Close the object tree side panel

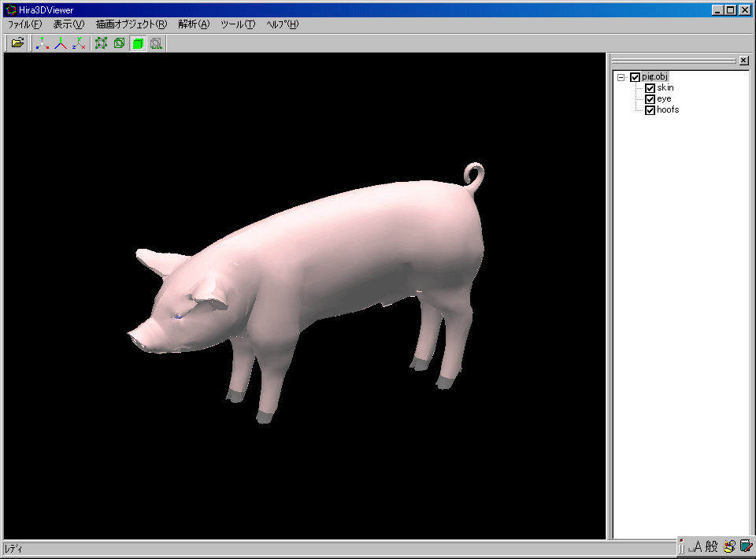point(744,61)
